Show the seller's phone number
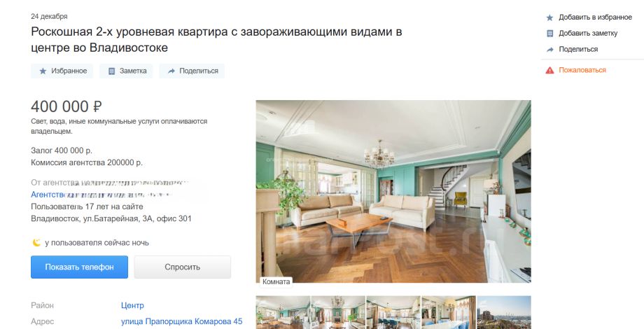 (79, 267)
